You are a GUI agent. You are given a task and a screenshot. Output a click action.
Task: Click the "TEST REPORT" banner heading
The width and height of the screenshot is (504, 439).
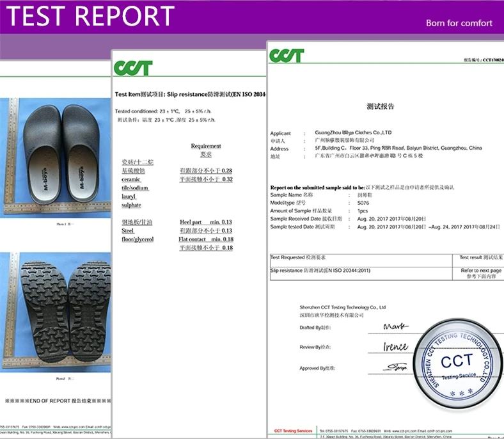pos(90,16)
